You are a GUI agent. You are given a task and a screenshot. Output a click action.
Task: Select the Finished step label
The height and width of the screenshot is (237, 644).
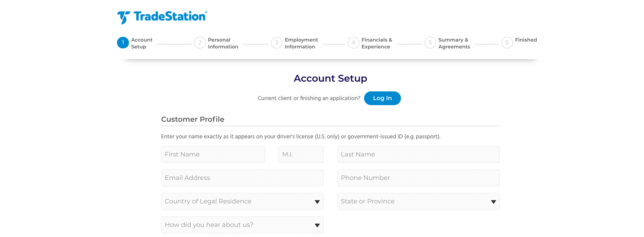[x=526, y=40]
